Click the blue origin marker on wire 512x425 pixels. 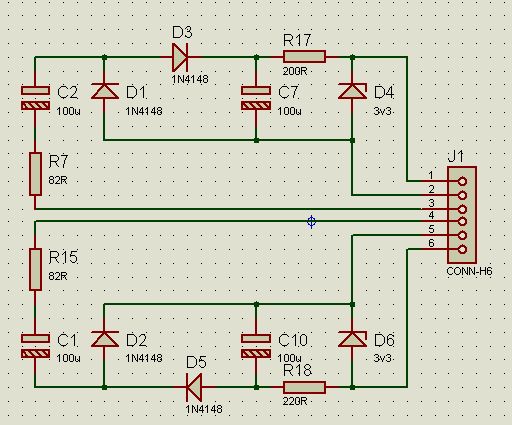coord(311,222)
